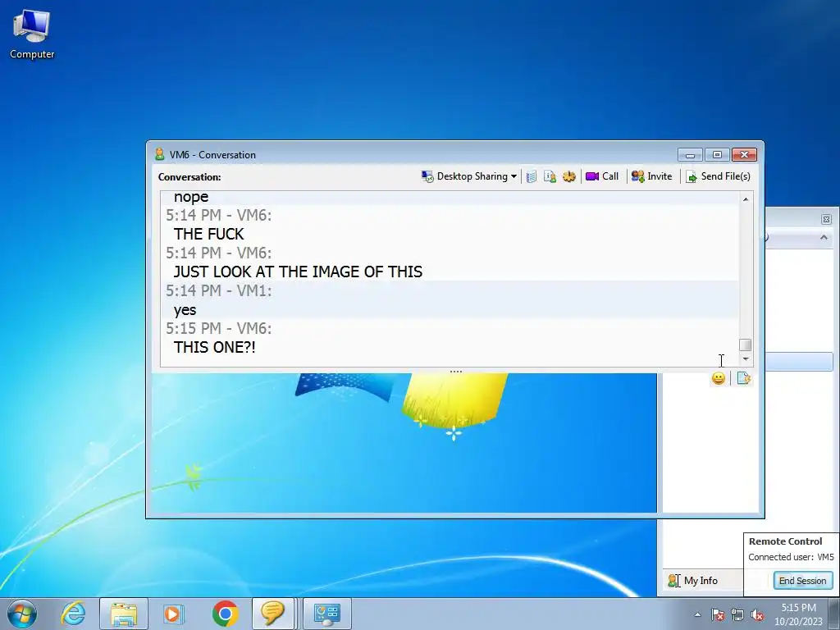The image size is (840, 630).
Task: Maximize the VM6 Conversation window
Action: [717, 155]
